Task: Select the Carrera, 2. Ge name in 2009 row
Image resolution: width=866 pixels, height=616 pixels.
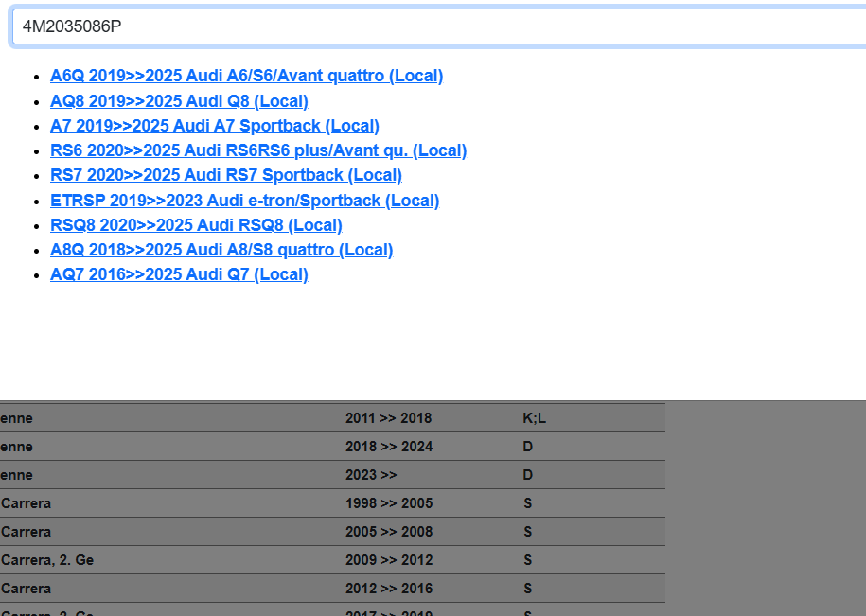Action: coord(47,560)
